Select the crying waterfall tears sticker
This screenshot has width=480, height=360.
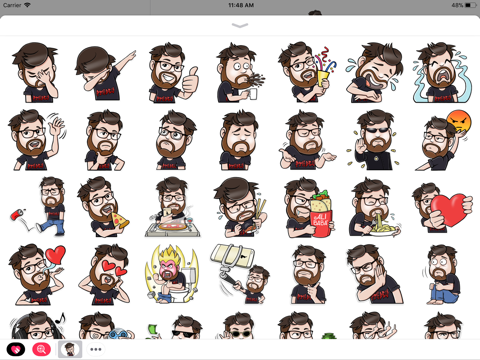(x=442, y=72)
